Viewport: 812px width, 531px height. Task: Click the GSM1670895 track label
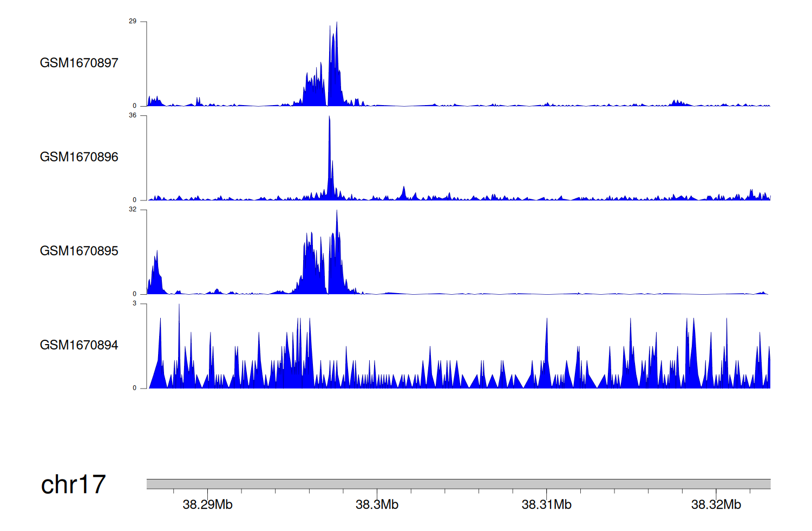pyautogui.click(x=79, y=251)
